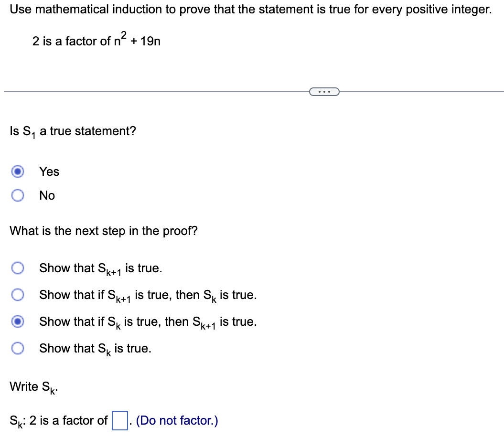Click the '2 is a factor of n² + 19n' expression
This screenshot has width=504, height=438.
pyautogui.click(x=96, y=40)
